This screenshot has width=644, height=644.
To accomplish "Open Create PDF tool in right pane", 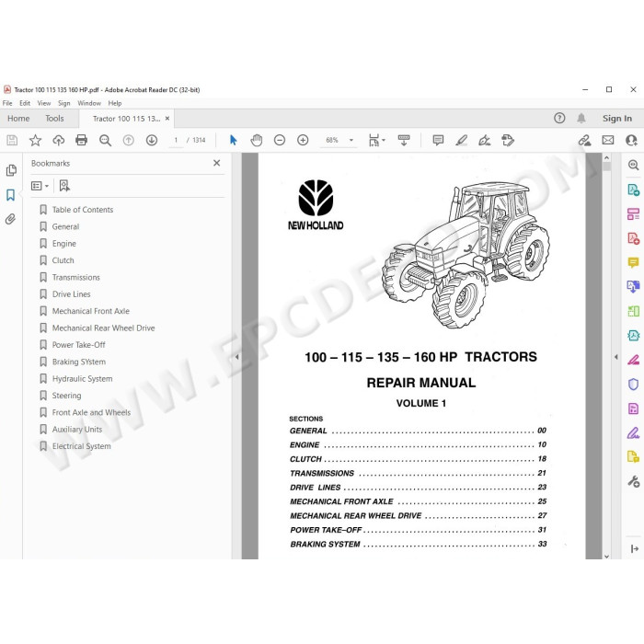I will (x=633, y=238).
